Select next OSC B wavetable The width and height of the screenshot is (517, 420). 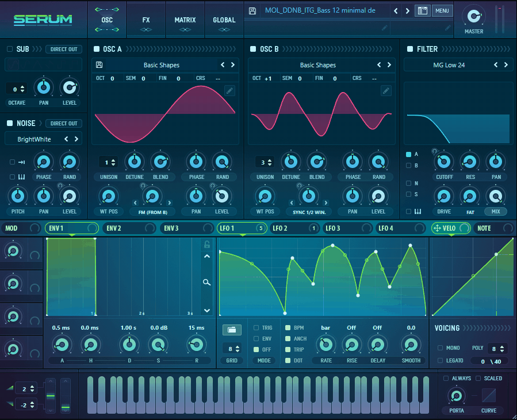[389, 64]
